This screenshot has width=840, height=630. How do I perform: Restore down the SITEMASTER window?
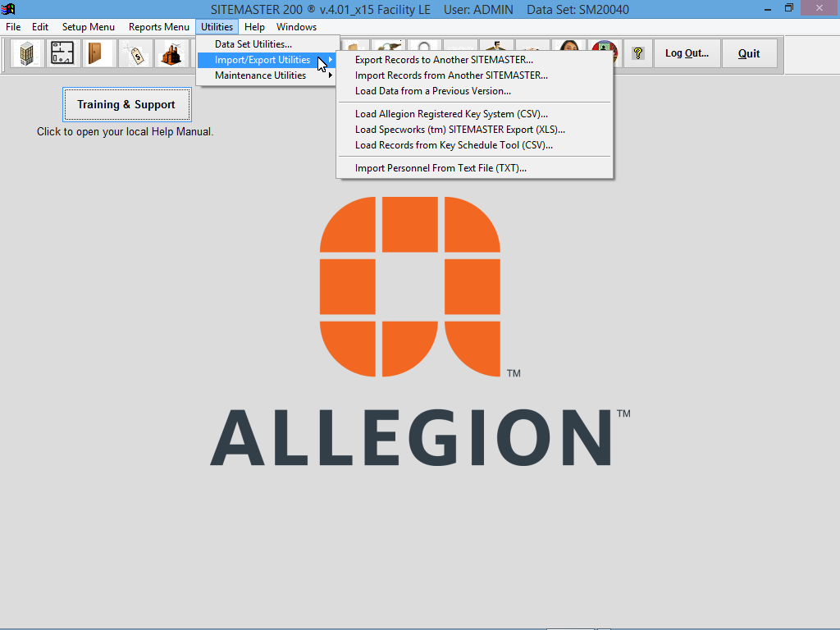click(788, 8)
